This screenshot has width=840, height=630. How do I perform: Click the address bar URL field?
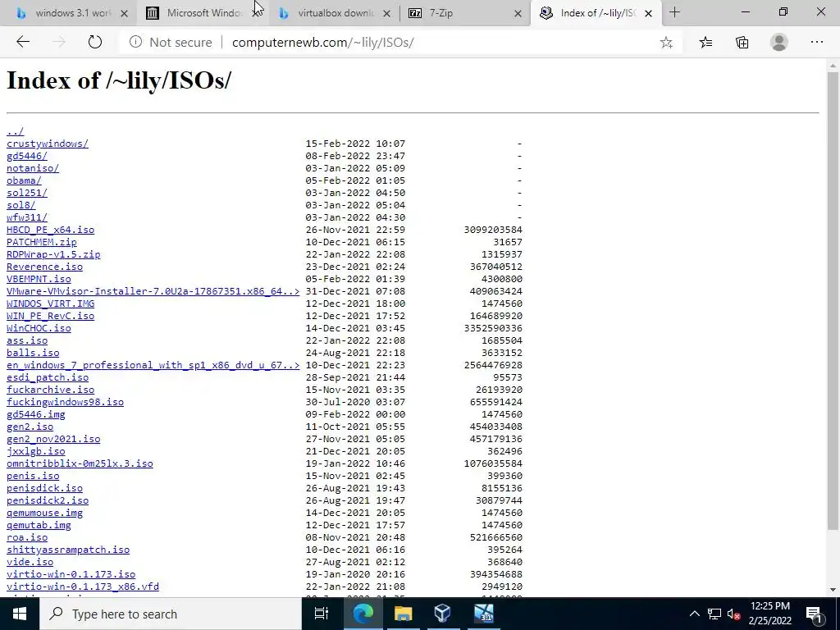coord(440,43)
